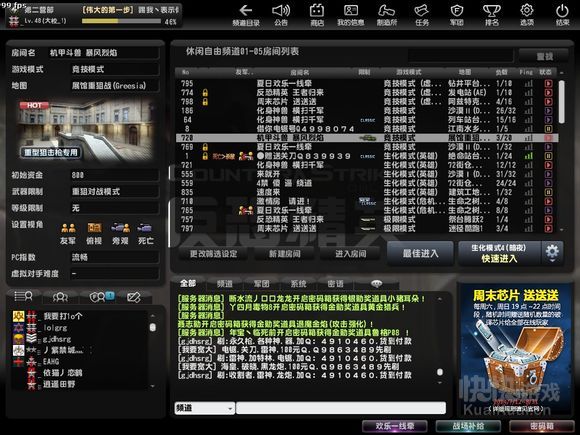The image size is (580, 435).
Task: Open the 公告 announcements speaker icon
Action: pos(281,15)
